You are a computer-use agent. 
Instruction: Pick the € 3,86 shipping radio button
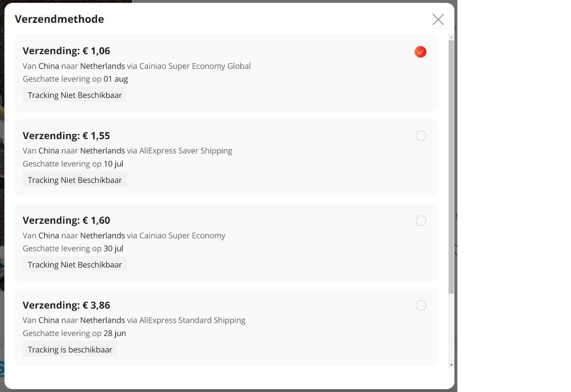421,305
